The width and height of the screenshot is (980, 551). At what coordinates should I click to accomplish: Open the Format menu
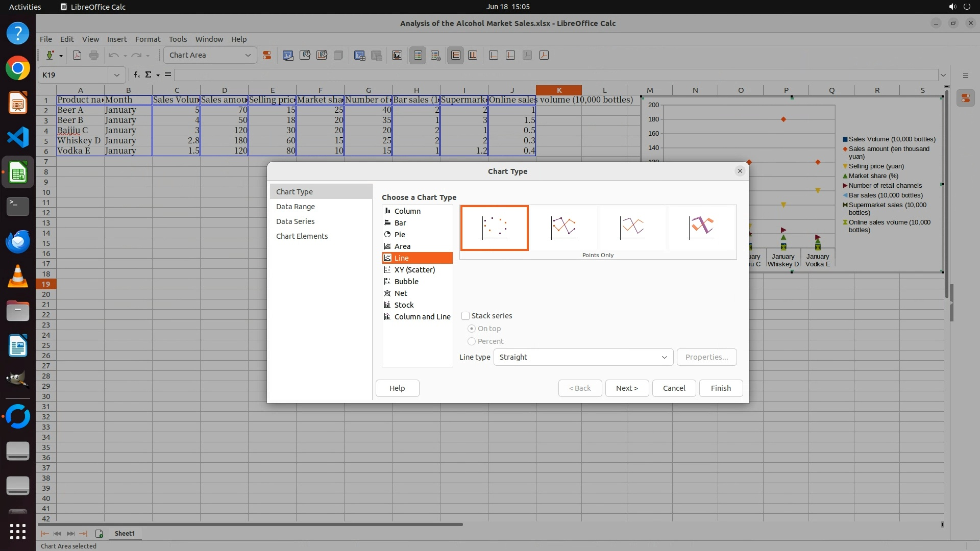click(148, 39)
